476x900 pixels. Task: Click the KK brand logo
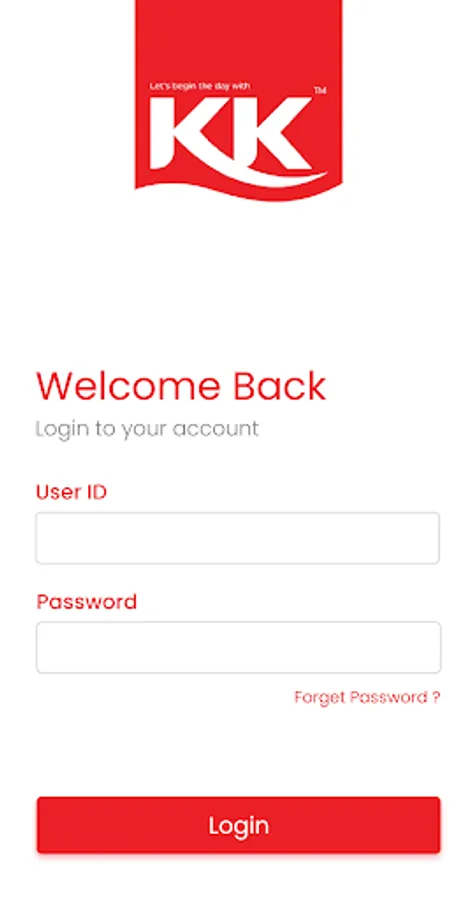(238, 100)
